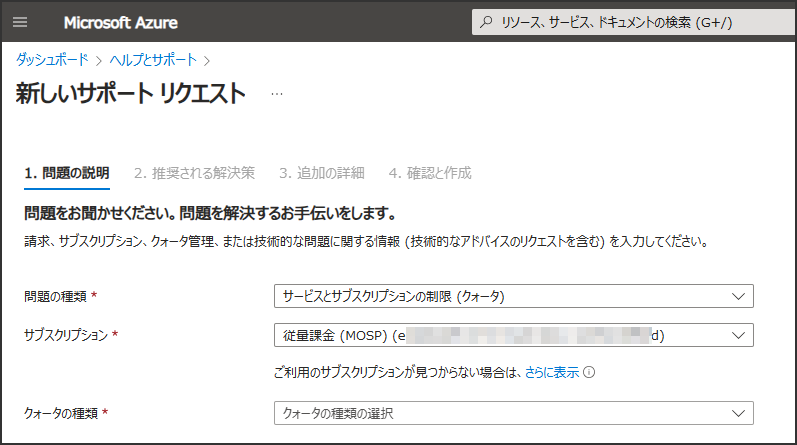
Task: Open the hamburger portal menu
Action: (x=20, y=22)
